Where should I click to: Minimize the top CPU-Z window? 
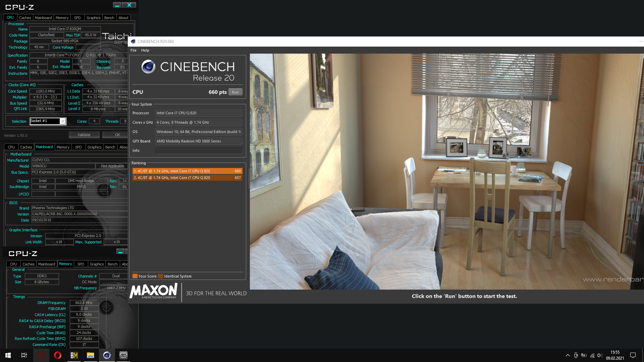pyautogui.click(x=117, y=5)
